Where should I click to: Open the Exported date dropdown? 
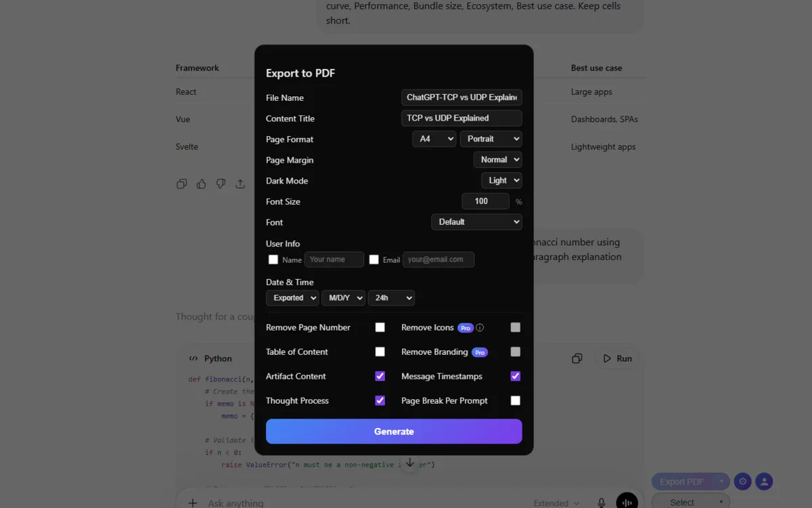292,298
